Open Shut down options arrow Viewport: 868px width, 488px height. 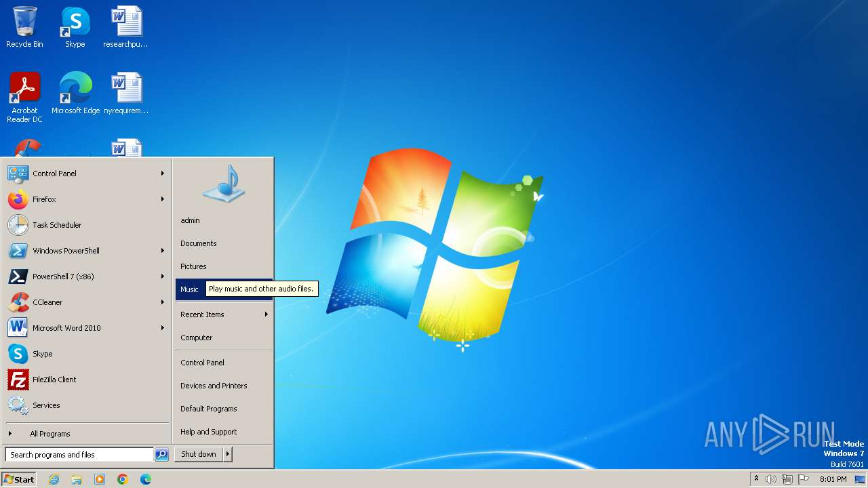pos(228,454)
